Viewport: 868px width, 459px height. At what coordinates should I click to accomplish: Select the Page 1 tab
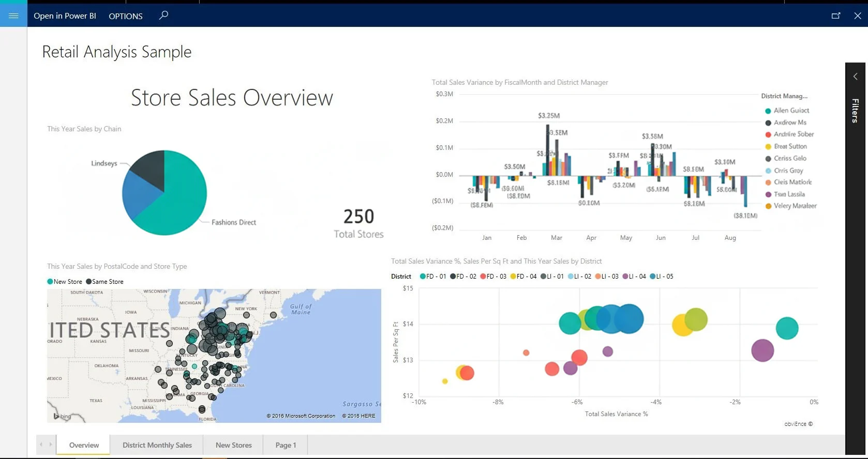[x=286, y=445]
